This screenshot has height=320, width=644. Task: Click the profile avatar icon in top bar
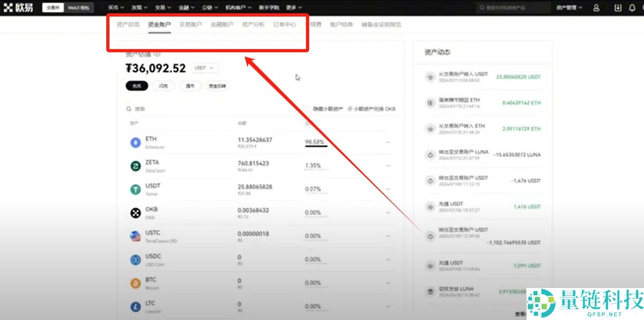coord(596,7)
